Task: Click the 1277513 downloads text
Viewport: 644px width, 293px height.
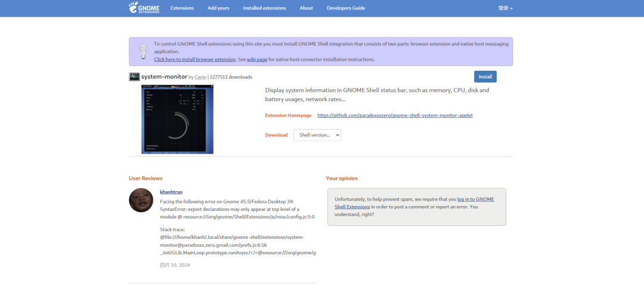Action: tap(231, 77)
